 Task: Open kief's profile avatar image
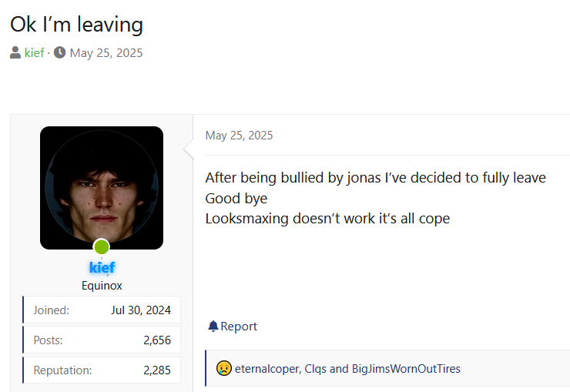(x=101, y=187)
